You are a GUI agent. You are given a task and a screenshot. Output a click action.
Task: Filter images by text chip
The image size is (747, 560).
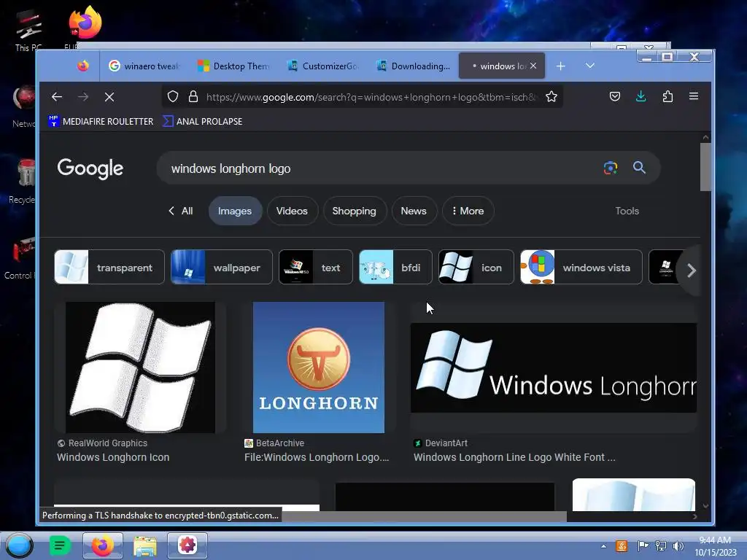click(x=315, y=267)
